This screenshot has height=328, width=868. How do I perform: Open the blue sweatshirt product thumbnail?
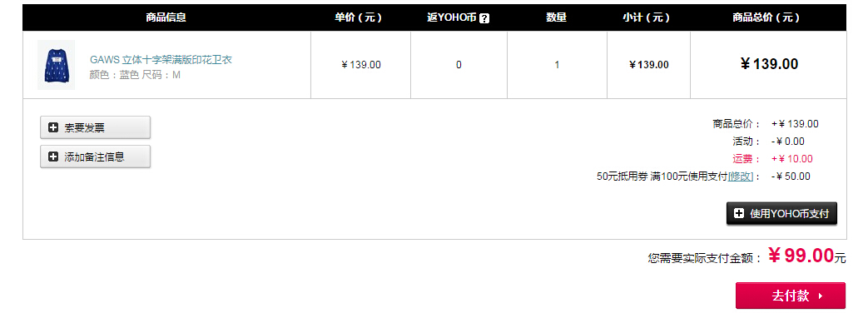click(x=56, y=65)
